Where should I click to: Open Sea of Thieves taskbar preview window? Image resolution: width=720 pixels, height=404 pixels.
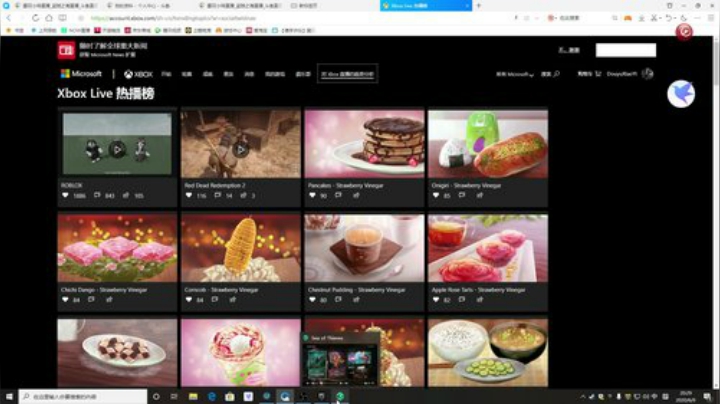click(340, 359)
